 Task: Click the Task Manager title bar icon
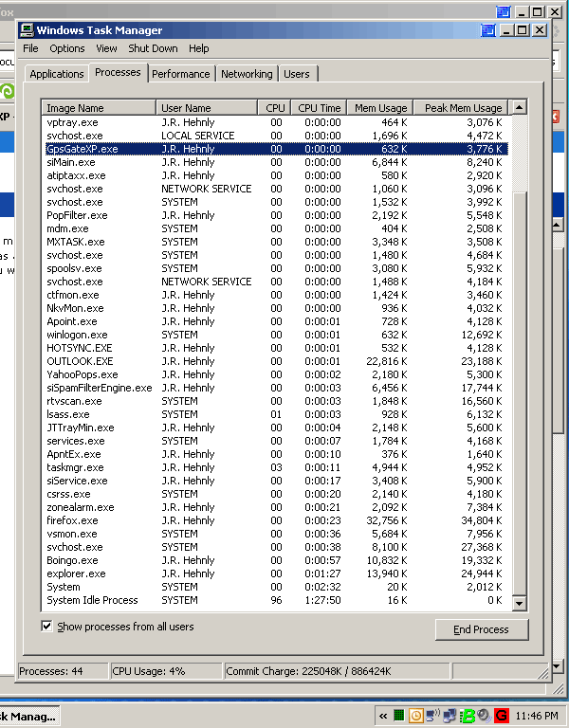coord(28,30)
